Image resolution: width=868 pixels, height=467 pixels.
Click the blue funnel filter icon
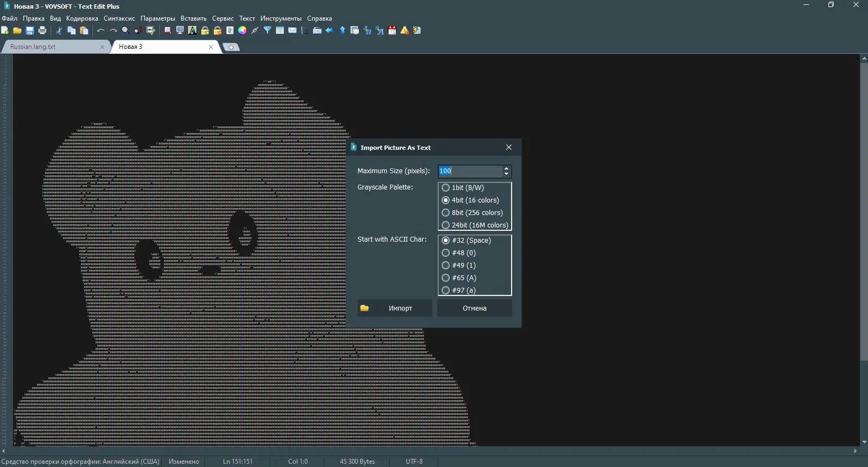pyautogui.click(x=267, y=30)
